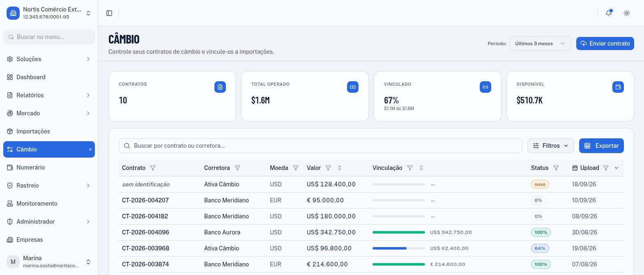Filter the Corretora column
644x275 pixels.
[237, 168]
